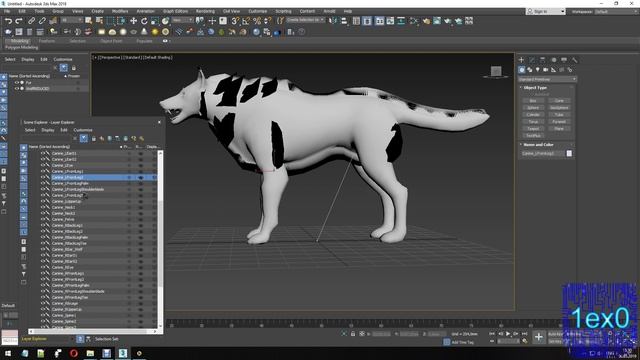
Task: Choose the Select and Scale tool
Action: coord(155,21)
